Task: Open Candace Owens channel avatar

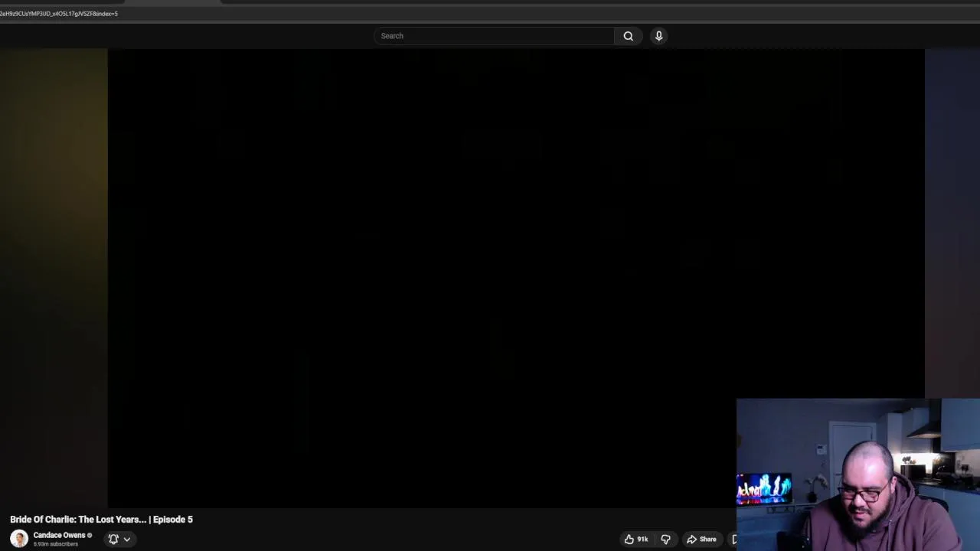Action: [x=19, y=539]
